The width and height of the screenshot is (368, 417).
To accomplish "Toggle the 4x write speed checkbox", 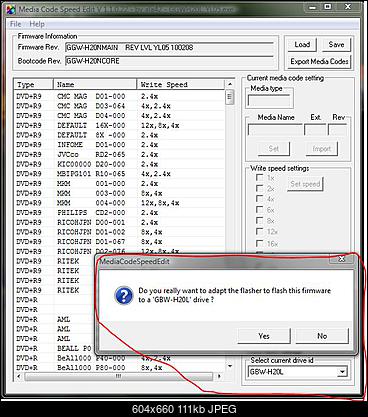I will [259, 199].
